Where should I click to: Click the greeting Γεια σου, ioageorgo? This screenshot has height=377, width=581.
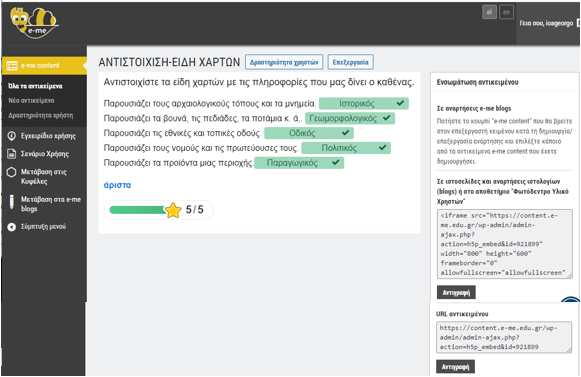coord(546,23)
